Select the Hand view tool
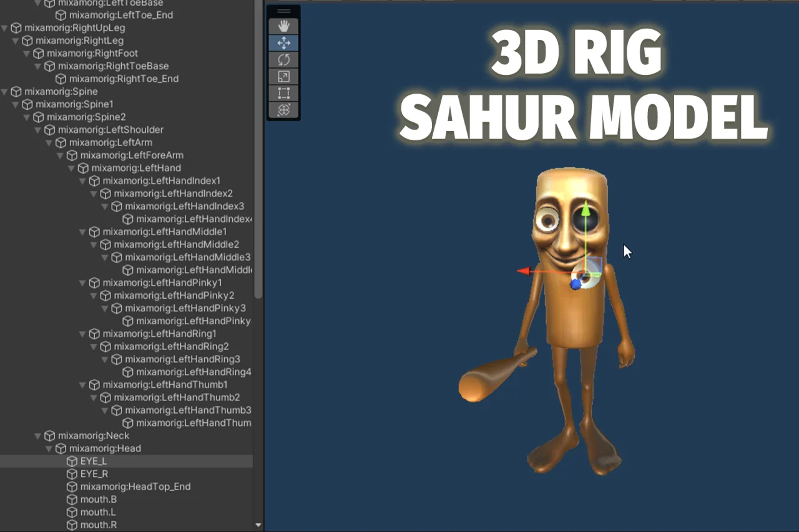Screen dimensions: 799x532 [x=283, y=26]
